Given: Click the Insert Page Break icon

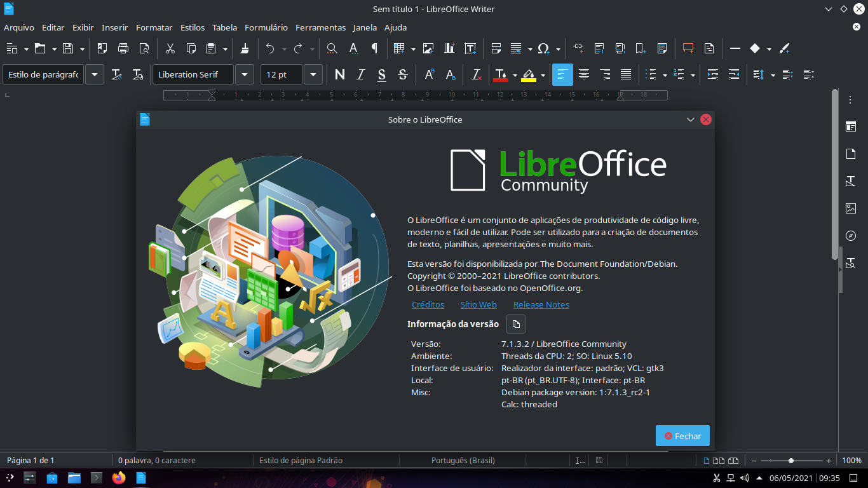Looking at the screenshot, I should [x=497, y=48].
